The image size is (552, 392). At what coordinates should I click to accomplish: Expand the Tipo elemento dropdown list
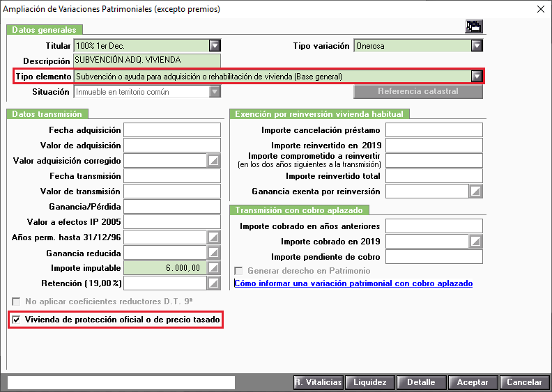click(x=477, y=77)
